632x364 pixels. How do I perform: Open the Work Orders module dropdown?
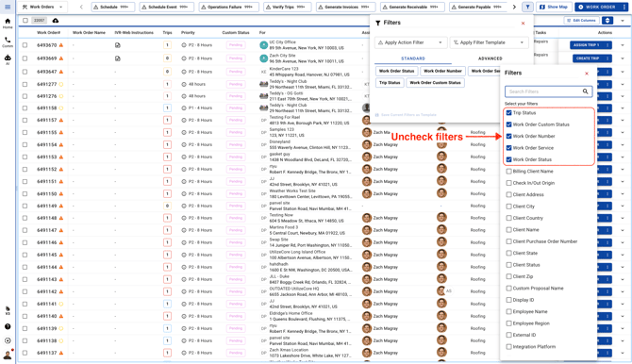[x=42, y=7]
